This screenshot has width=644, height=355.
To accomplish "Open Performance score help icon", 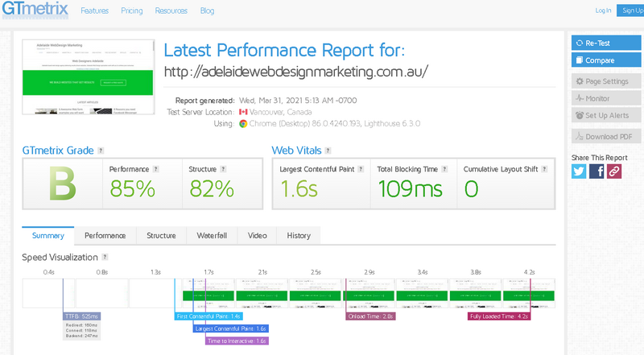I will coord(155,169).
